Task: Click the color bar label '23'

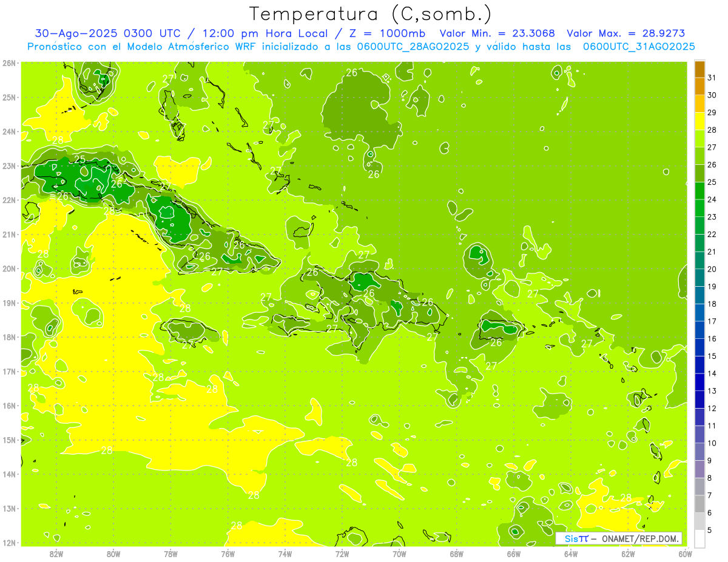Action: (x=712, y=217)
